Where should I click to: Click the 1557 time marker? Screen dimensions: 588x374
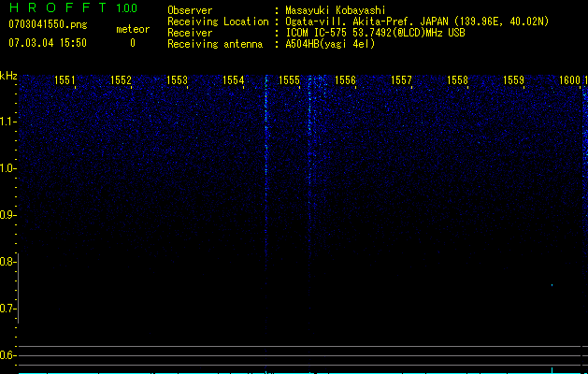pos(401,80)
